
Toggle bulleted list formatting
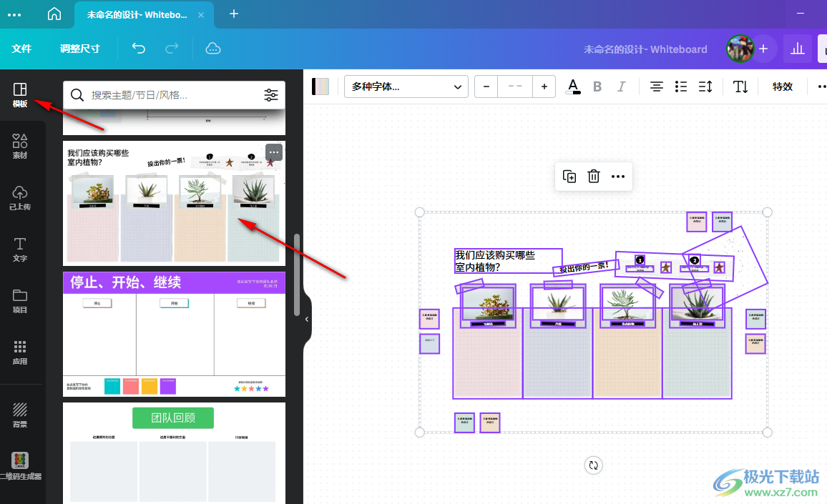681,87
